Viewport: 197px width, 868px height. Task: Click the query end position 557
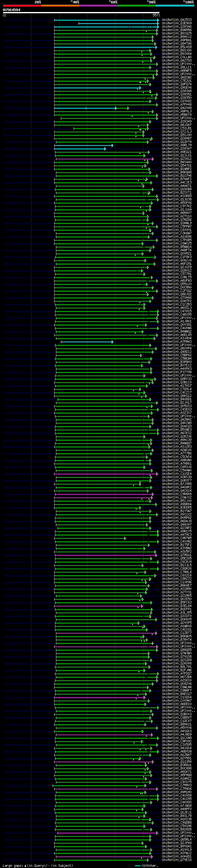point(155,15)
